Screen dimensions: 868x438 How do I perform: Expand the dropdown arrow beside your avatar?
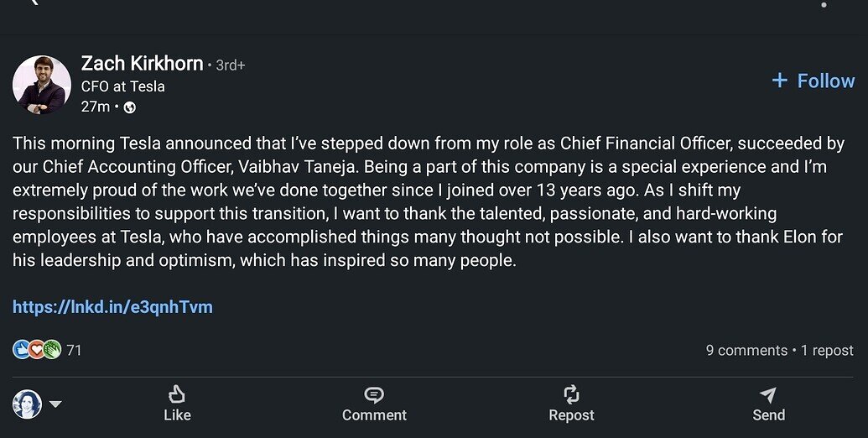(x=55, y=404)
